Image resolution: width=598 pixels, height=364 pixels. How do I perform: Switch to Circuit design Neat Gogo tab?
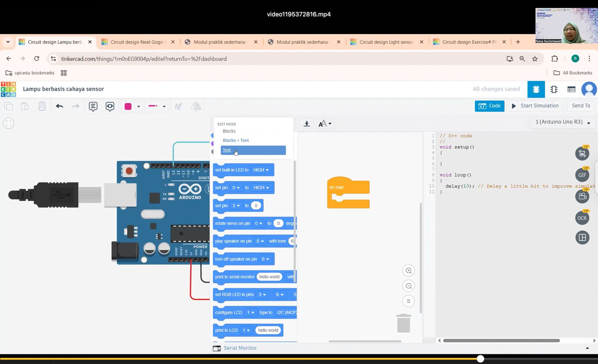[138, 42]
